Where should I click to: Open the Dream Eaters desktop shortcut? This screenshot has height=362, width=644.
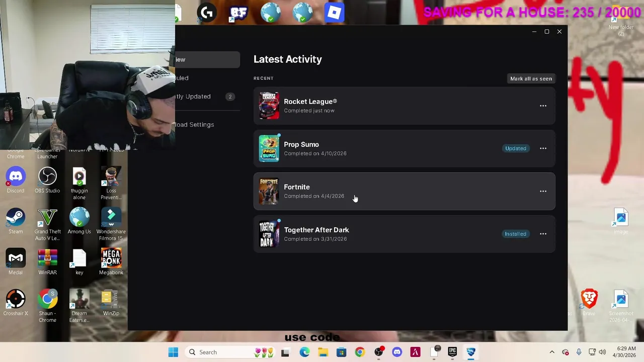79,306
